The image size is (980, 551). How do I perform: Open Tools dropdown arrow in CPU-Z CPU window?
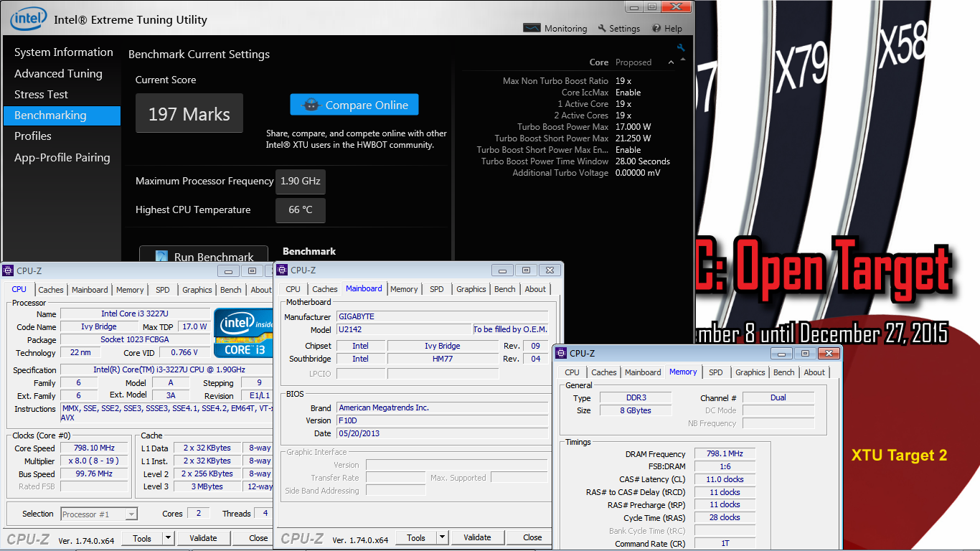pyautogui.click(x=168, y=537)
